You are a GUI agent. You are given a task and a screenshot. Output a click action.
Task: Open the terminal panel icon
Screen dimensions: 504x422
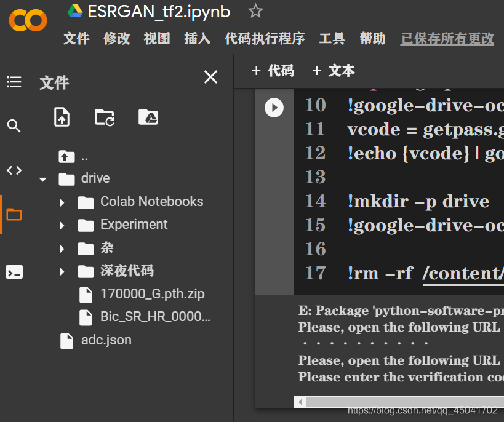coord(14,272)
